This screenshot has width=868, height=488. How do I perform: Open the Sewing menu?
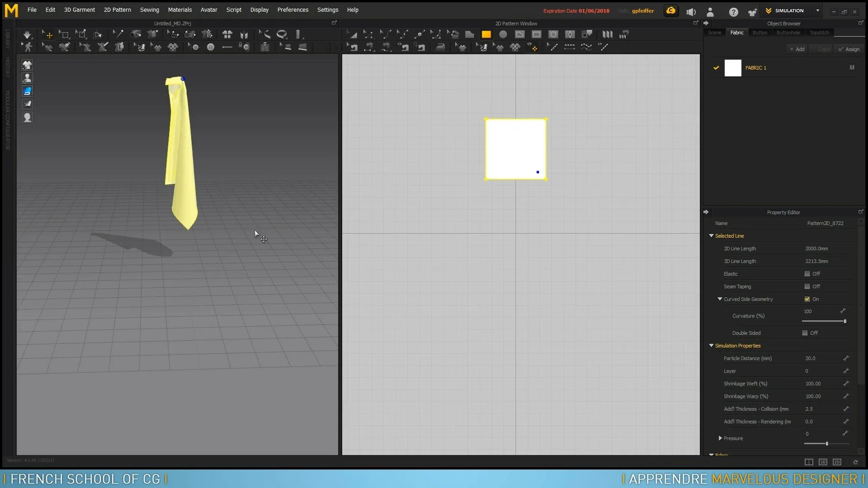pos(149,10)
